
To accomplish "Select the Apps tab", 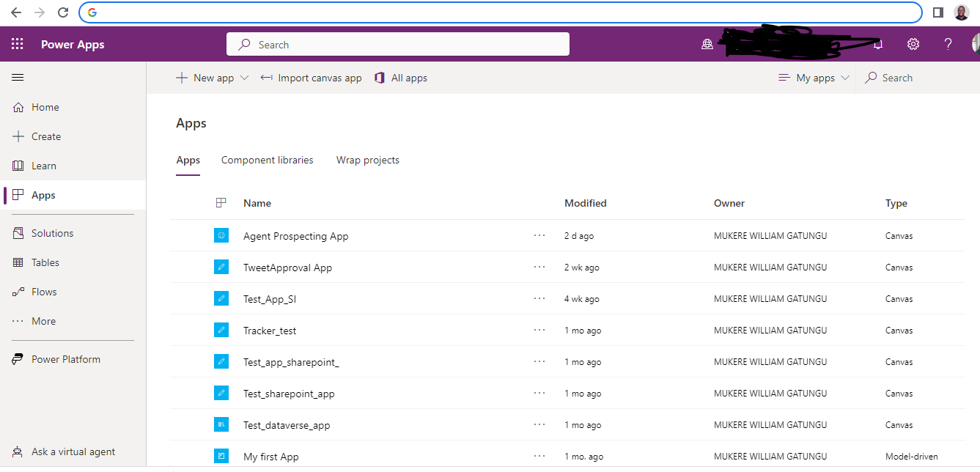I will [188, 160].
